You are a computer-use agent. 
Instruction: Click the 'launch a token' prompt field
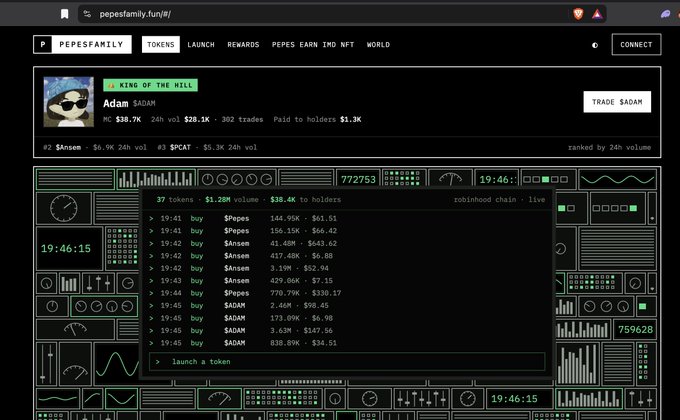[x=347, y=361]
